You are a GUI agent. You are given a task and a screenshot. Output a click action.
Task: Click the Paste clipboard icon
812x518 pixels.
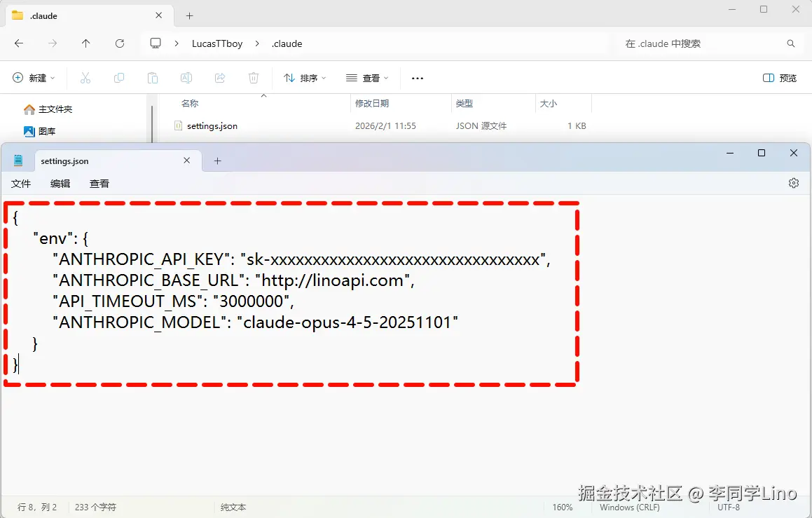[x=153, y=79]
